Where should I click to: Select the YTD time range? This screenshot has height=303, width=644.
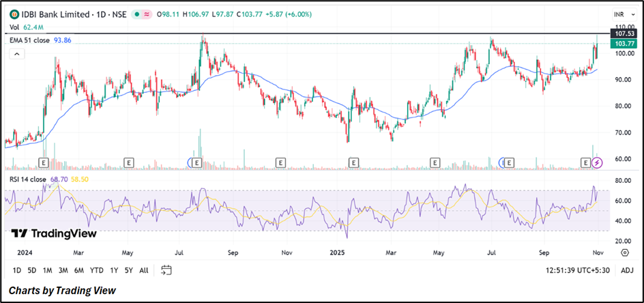(97, 270)
